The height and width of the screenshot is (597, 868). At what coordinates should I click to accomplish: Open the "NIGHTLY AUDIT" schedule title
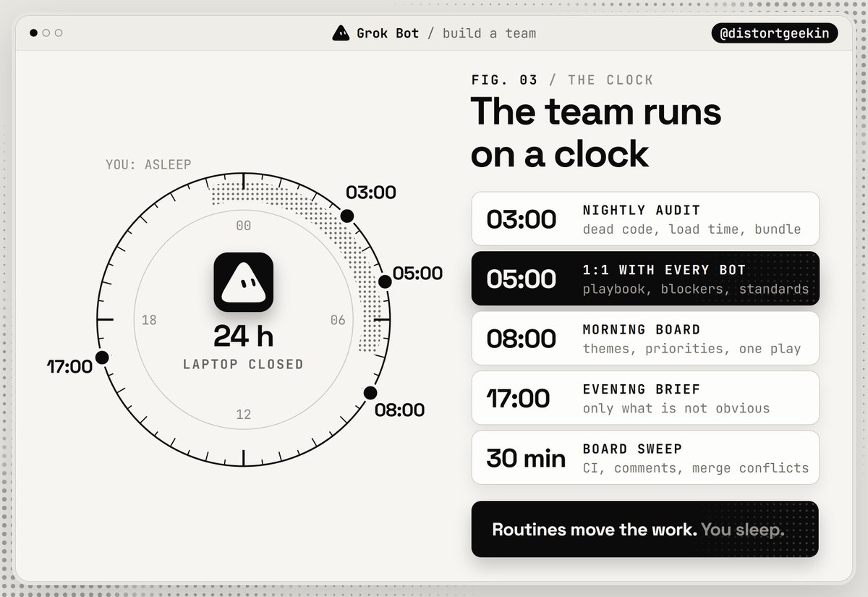[642, 211]
